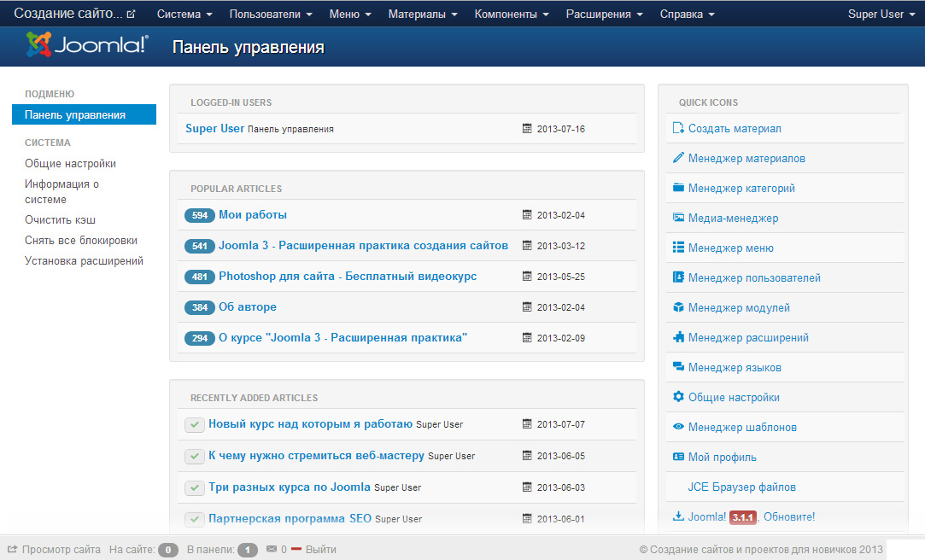Unpublish К чему нужно стремиться article checkmark
This screenshot has width=925, height=560.
point(195,457)
